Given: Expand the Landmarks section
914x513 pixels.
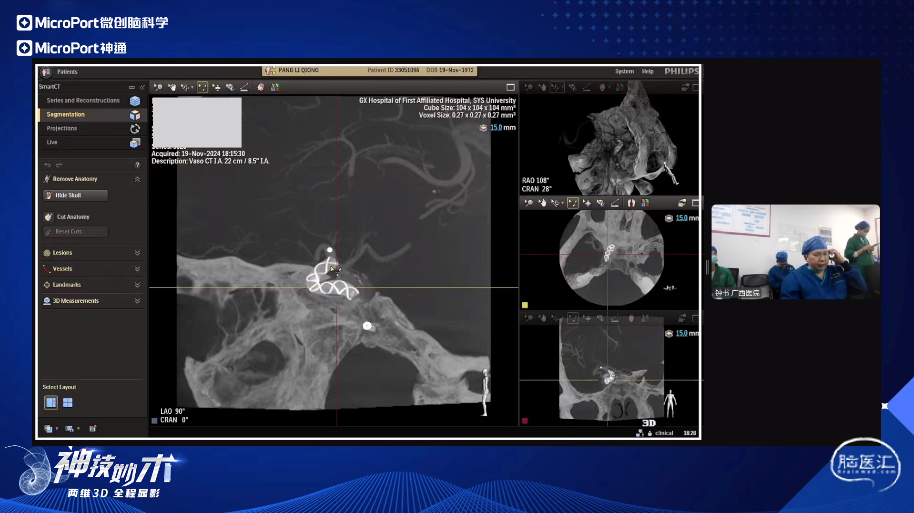Looking at the screenshot, I should point(138,284).
